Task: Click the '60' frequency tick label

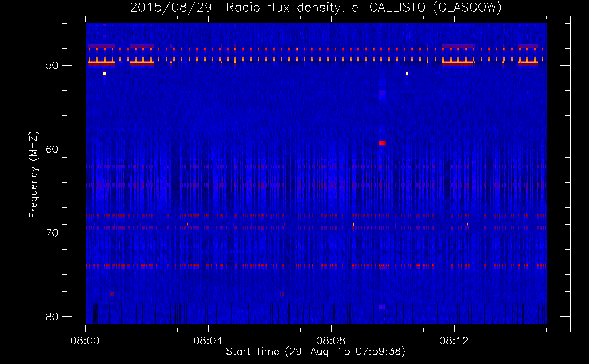Action: [52, 149]
